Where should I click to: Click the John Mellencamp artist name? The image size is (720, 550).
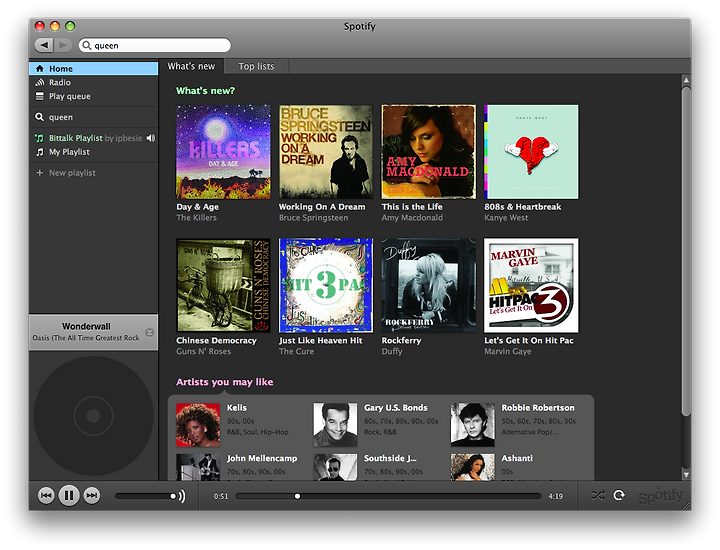click(262, 458)
